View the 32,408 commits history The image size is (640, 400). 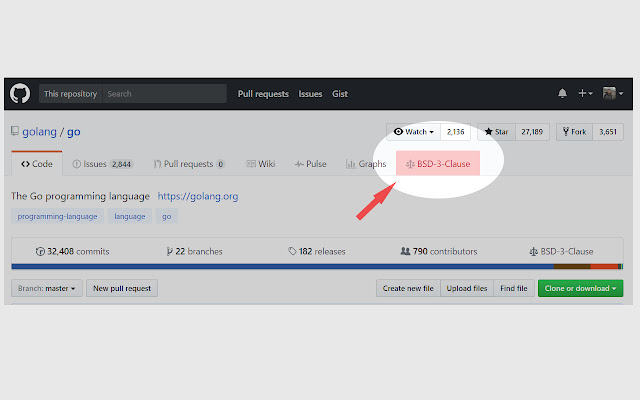click(x=72, y=251)
